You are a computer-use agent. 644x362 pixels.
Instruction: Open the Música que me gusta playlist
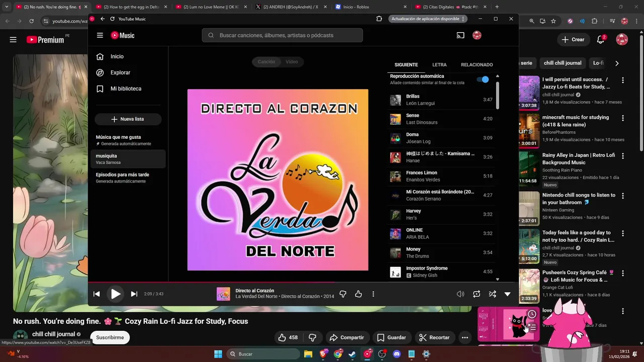pos(128,140)
